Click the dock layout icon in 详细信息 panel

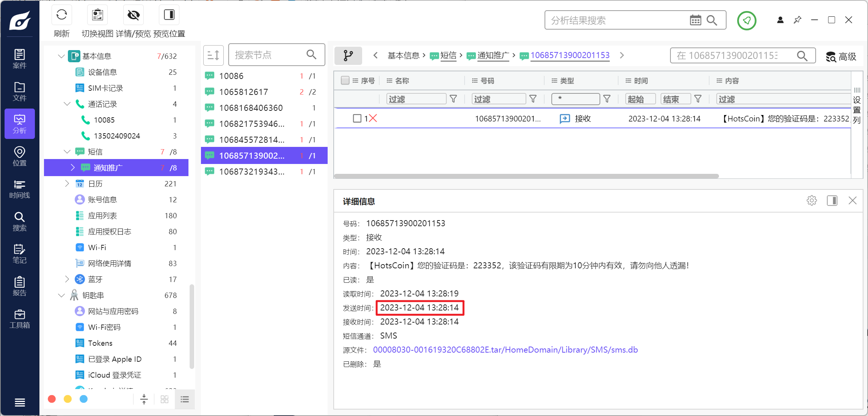(x=832, y=200)
